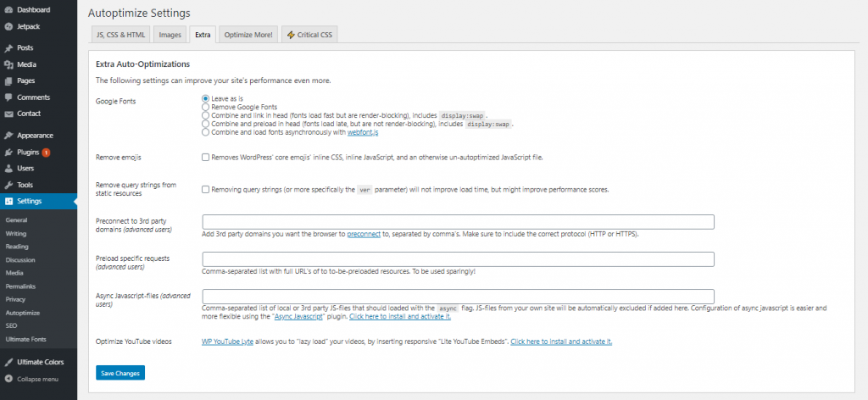The image size is (868, 400).
Task: Click the Ultimate Colors brush icon
Action: point(8,363)
